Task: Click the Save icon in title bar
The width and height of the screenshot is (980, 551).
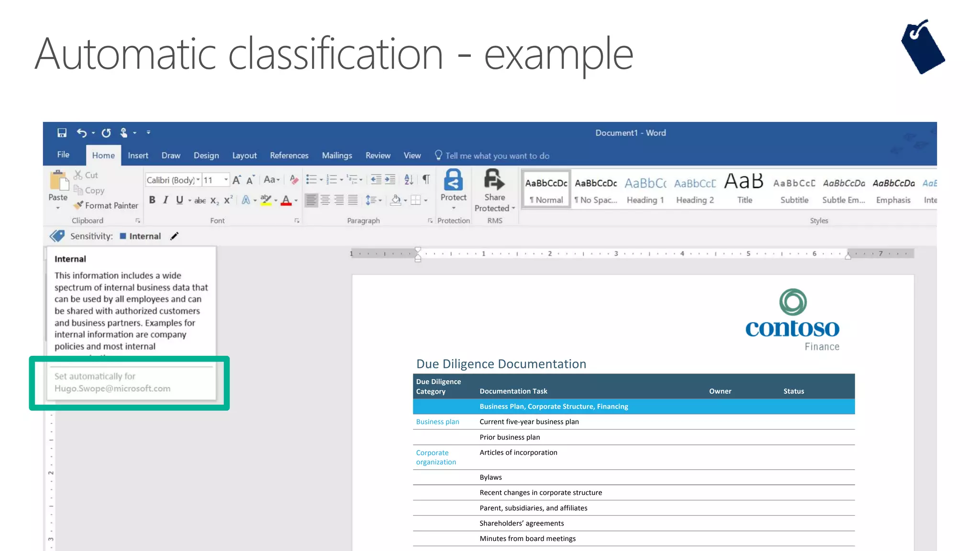Action: click(x=62, y=132)
